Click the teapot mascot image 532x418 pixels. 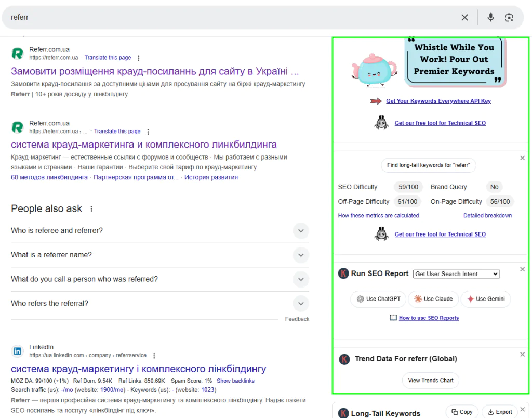(x=374, y=70)
